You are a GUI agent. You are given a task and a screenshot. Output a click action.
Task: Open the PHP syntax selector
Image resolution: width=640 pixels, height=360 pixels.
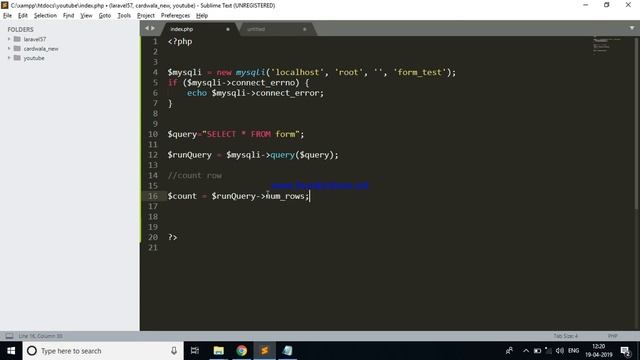point(612,336)
